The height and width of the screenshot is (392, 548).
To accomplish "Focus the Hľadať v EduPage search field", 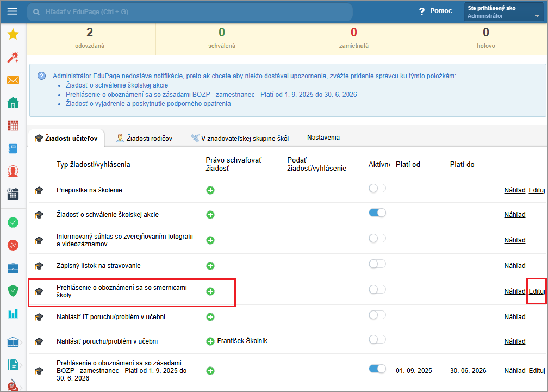I will coord(190,11).
